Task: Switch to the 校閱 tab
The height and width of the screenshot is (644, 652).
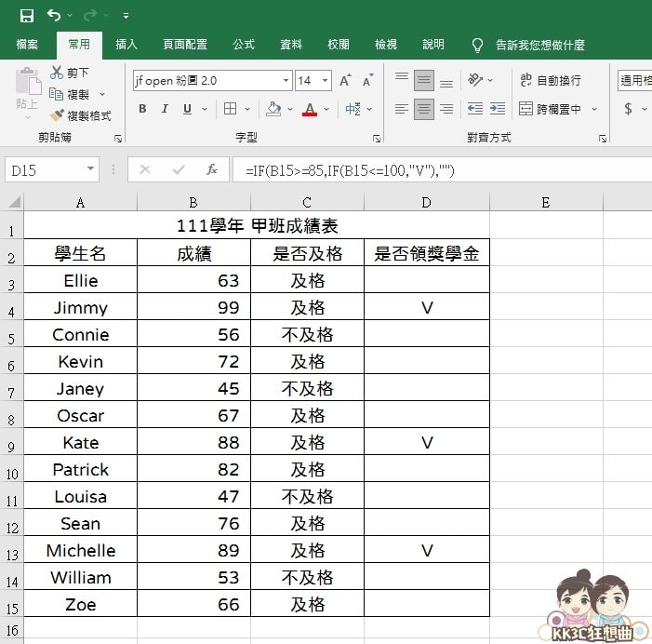Action: coord(338,45)
